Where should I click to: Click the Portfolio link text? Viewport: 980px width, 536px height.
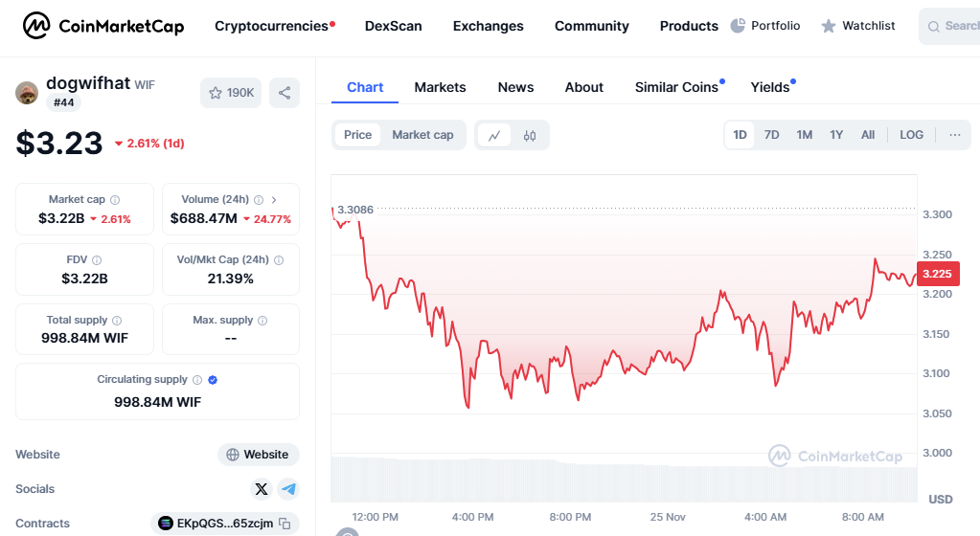[776, 26]
